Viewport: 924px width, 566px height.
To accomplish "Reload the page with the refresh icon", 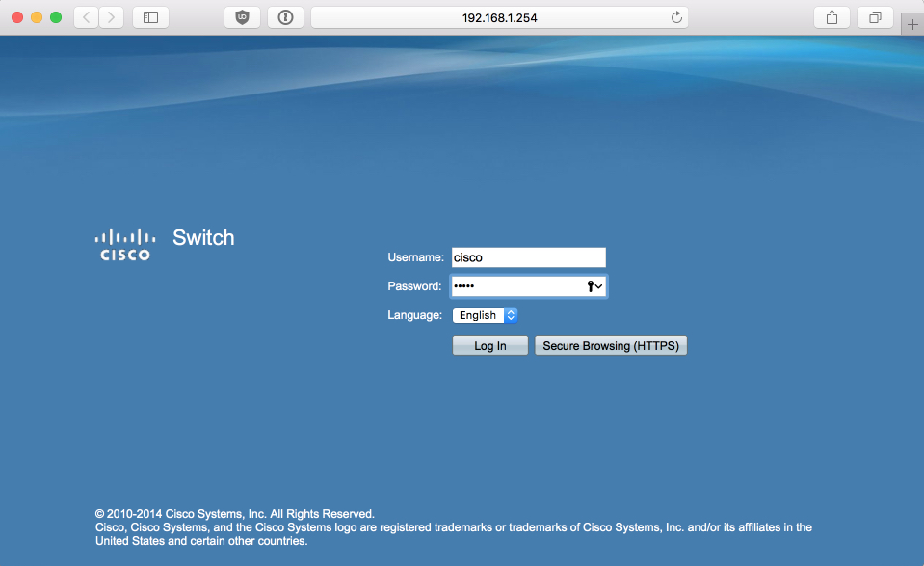I will (x=676, y=17).
